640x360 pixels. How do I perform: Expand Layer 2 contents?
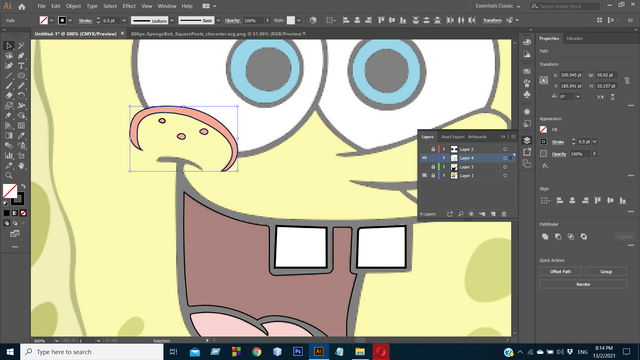pyautogui.click(x=444, y=149)
